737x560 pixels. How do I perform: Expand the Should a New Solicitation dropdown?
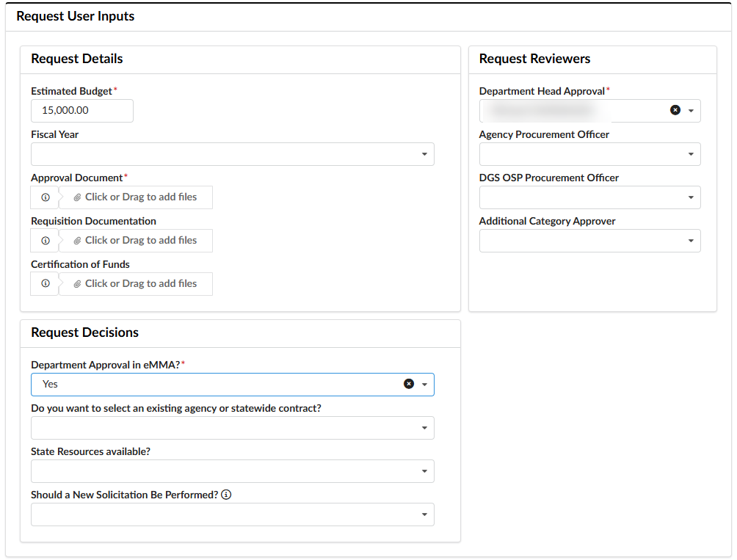click(x=424, y=514)
